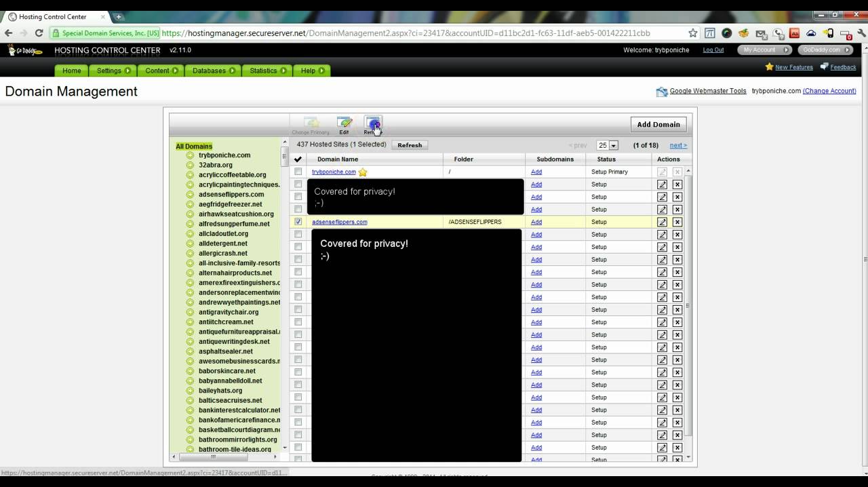The height and width of the screenshot is (487, 868).
Task: Open the Content menu
Action: [161, 71]
